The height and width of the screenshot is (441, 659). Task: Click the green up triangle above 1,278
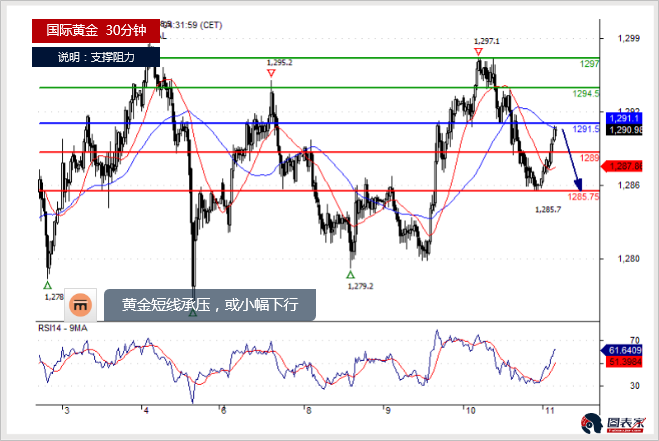pyautogui.click(x=47, y=285)
